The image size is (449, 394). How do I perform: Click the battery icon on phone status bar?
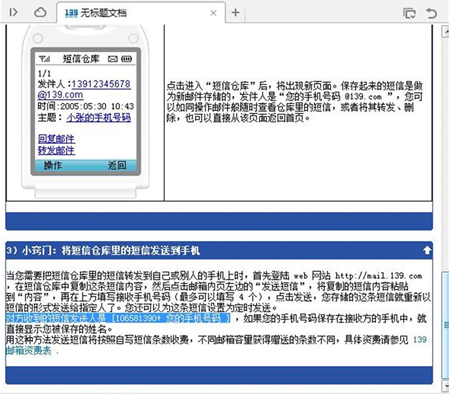coord(126,59)
